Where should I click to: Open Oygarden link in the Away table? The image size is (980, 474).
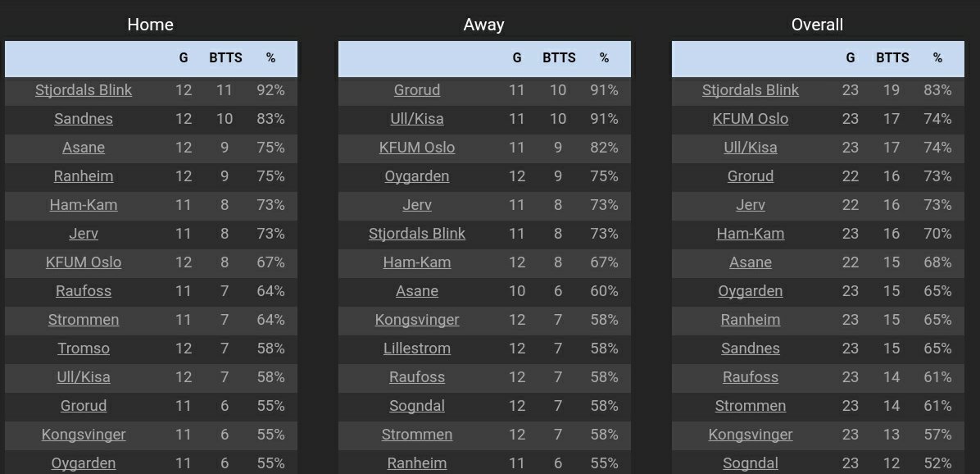pyautogui.click(x=417, y=176)
